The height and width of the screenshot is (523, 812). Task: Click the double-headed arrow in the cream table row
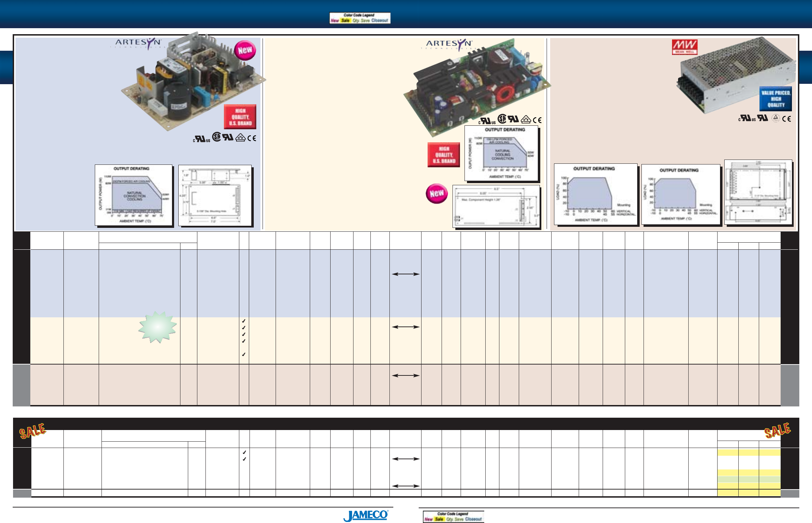pos(406,327)
